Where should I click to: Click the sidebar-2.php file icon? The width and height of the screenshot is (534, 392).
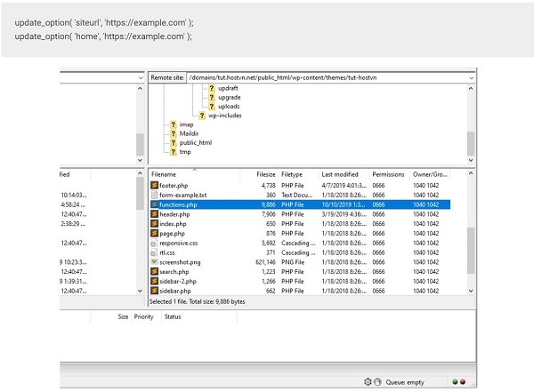tap(154, 281)
